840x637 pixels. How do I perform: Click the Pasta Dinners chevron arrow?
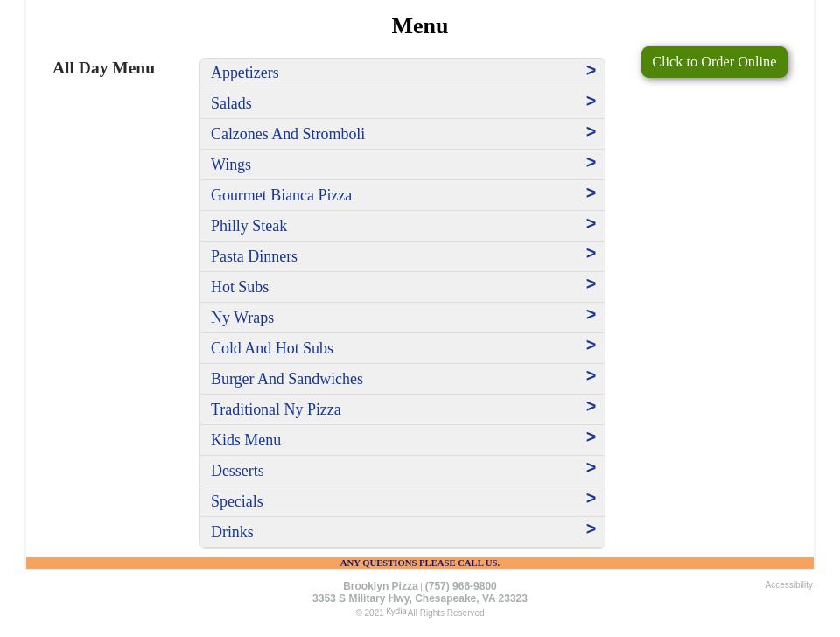[591, 254]
